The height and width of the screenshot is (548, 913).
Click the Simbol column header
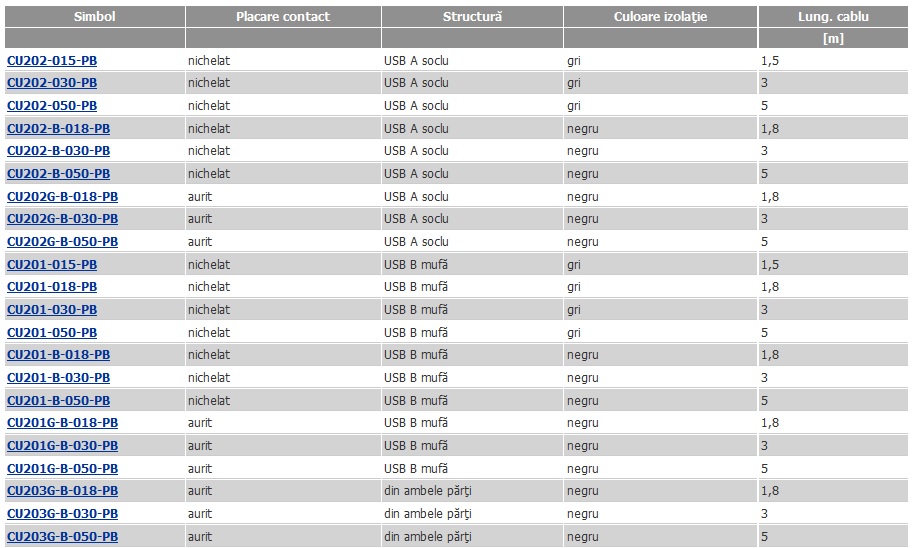(94, 16)
